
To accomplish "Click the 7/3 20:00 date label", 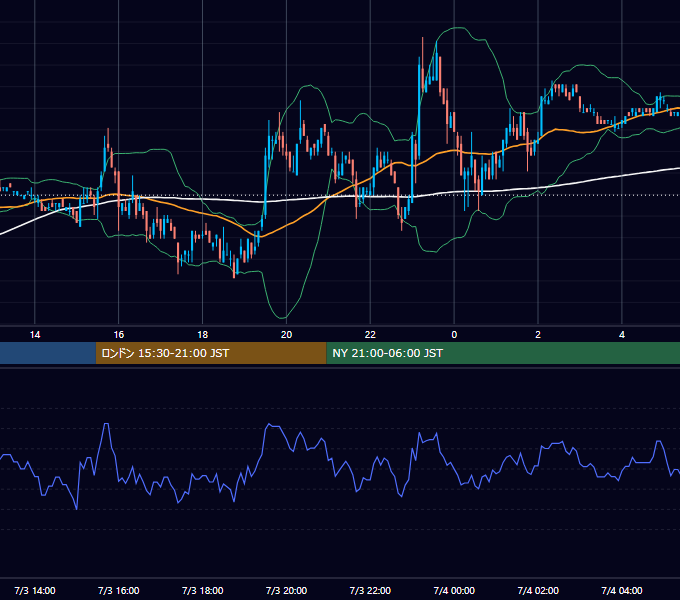I will (286, 590).
